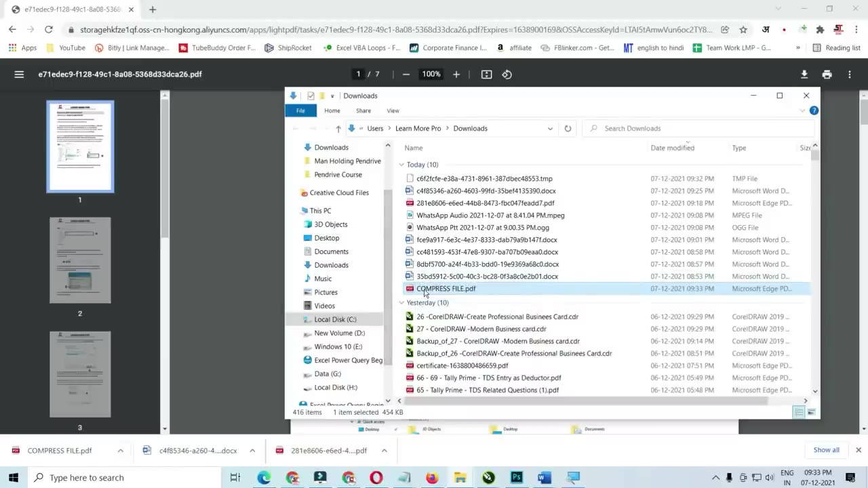
Task: Toggle Explorer properties checkmark quick-access icon
Action: pyautogui.click(x=311, y=96)
